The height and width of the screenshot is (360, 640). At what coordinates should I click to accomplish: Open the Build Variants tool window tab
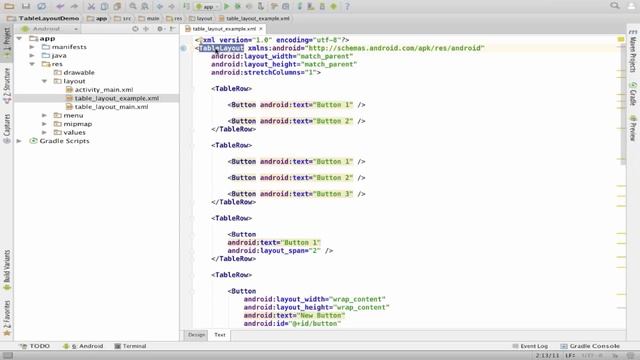[x=7, y=270]
